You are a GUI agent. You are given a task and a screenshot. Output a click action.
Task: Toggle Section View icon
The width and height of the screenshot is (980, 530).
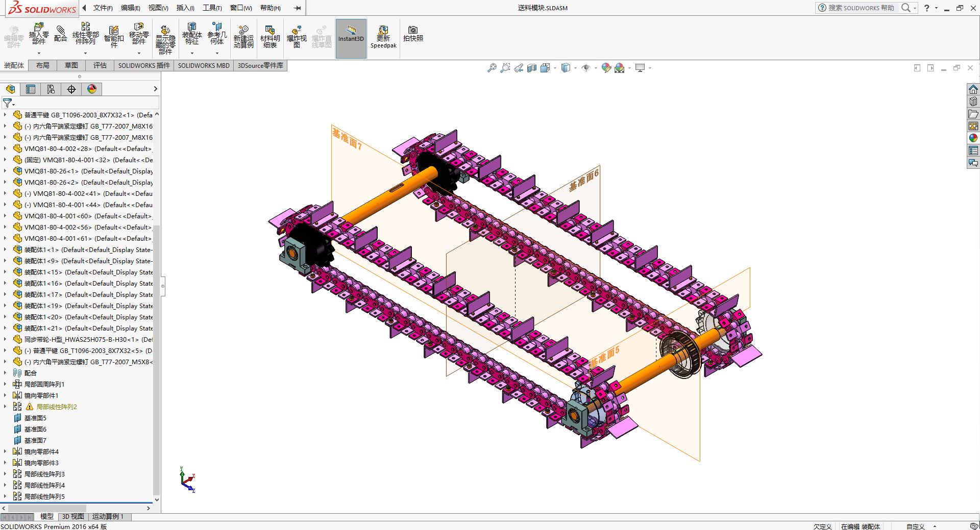click(x=532, y=68)
